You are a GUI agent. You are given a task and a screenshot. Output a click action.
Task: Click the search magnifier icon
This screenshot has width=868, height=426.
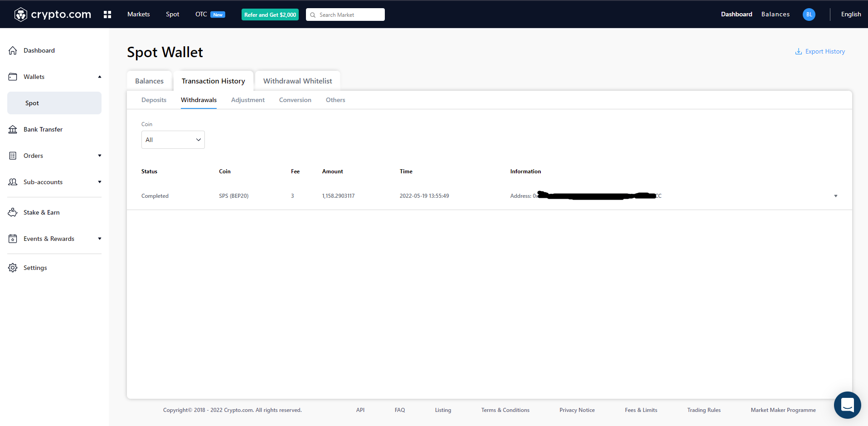[x=313, y=15]
